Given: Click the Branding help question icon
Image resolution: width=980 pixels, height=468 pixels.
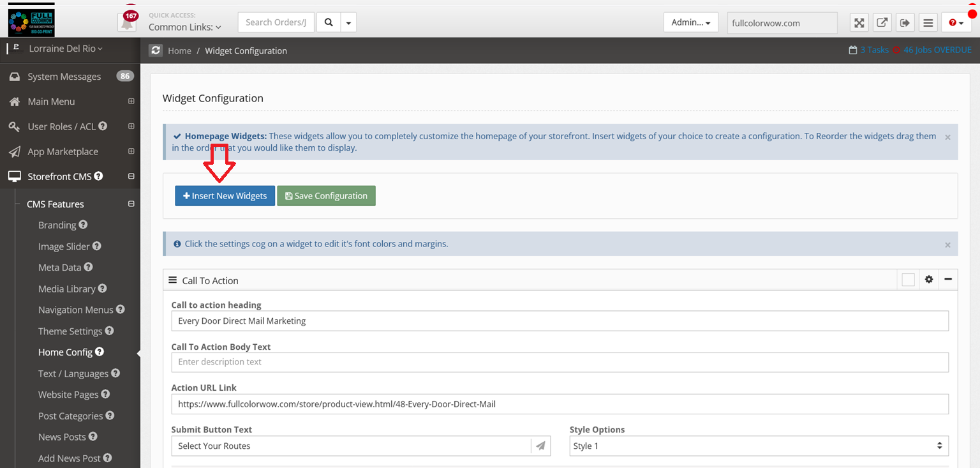Looking at the screenshot, I should [x=83, y=225].
